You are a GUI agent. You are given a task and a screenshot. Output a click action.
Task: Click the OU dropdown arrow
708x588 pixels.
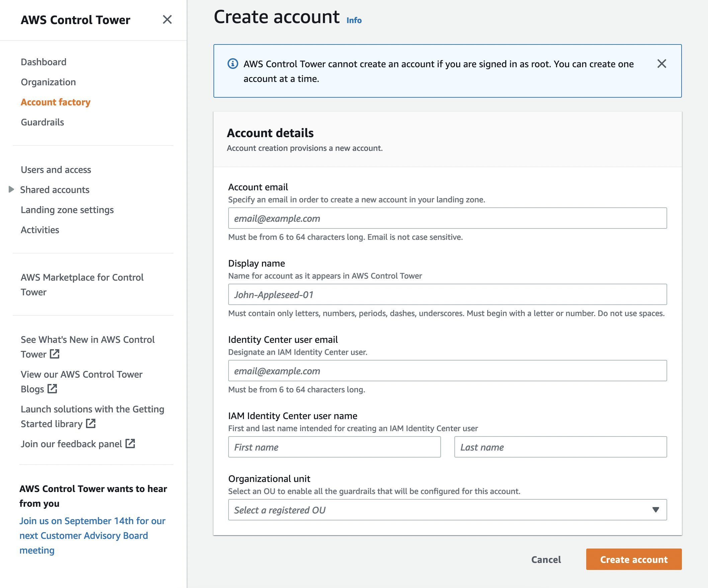click(655, 510)
